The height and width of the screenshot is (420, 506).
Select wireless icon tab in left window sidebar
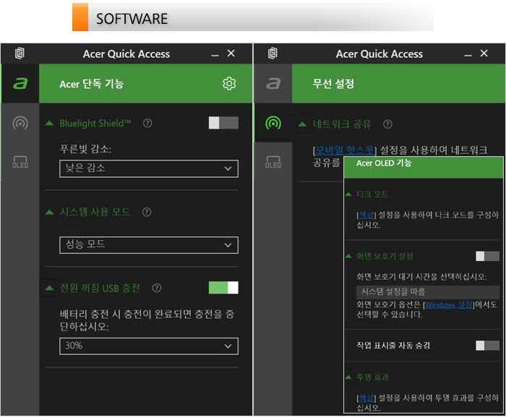20,123
